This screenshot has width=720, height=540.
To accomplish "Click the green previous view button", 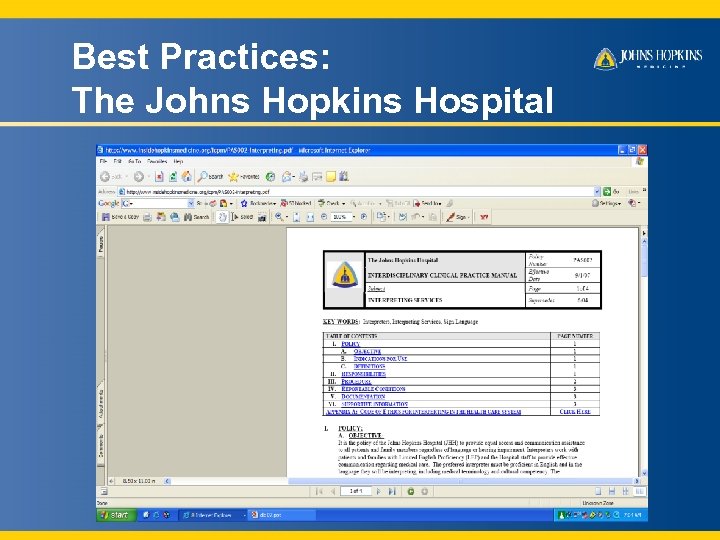I will (411, 492).
